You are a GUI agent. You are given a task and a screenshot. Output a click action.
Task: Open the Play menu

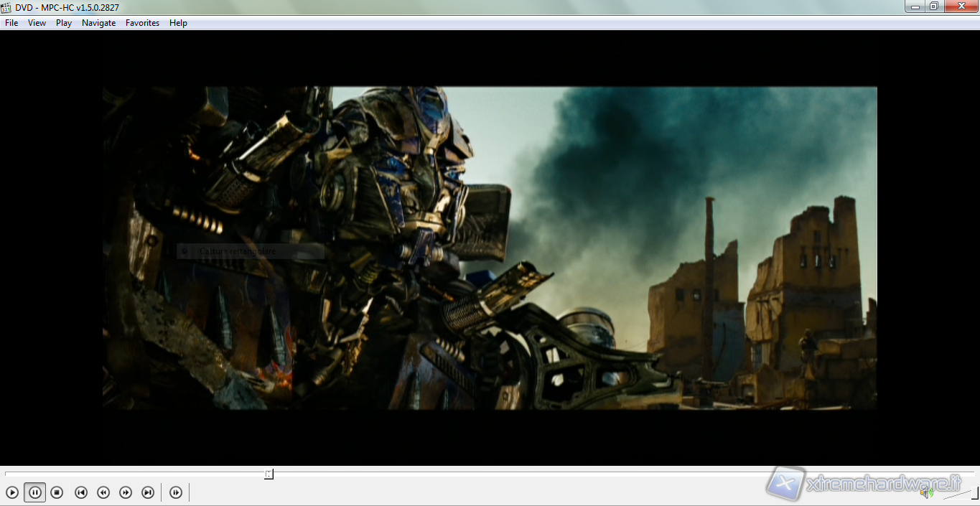coord(64,23)
